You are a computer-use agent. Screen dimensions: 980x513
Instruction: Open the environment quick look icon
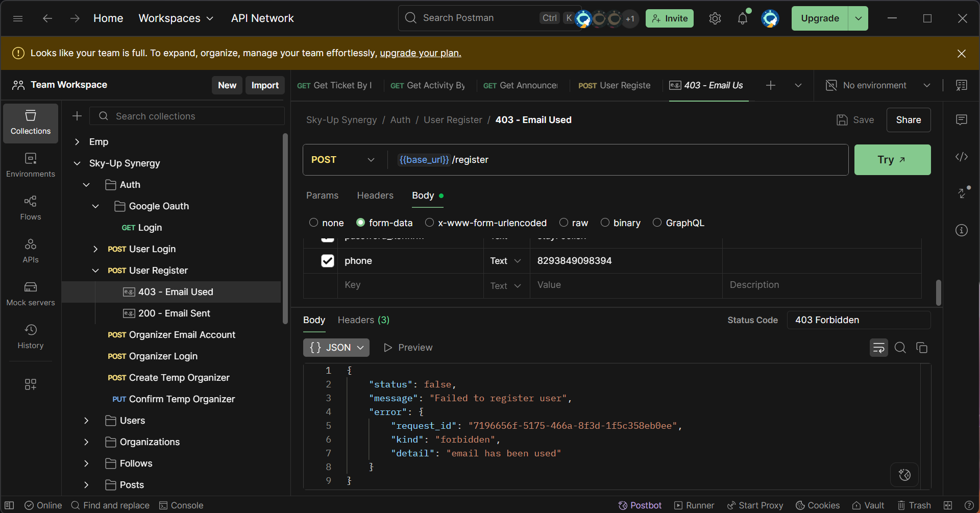pyautogui.click(x=962, y=85)
